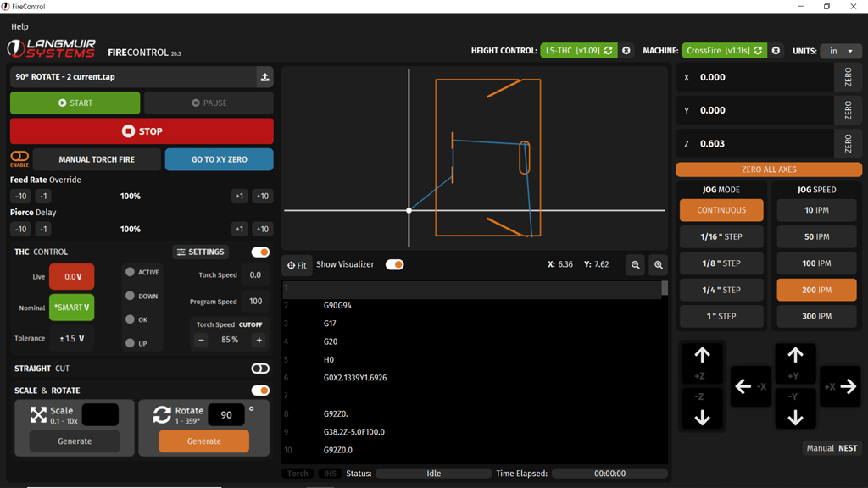Open the Help menu

(x=19, y=26)
